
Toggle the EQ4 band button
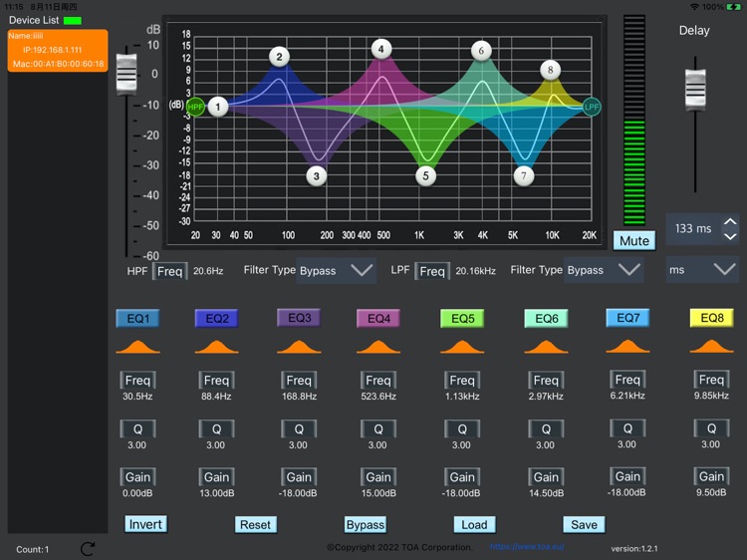tap(378, 319)
